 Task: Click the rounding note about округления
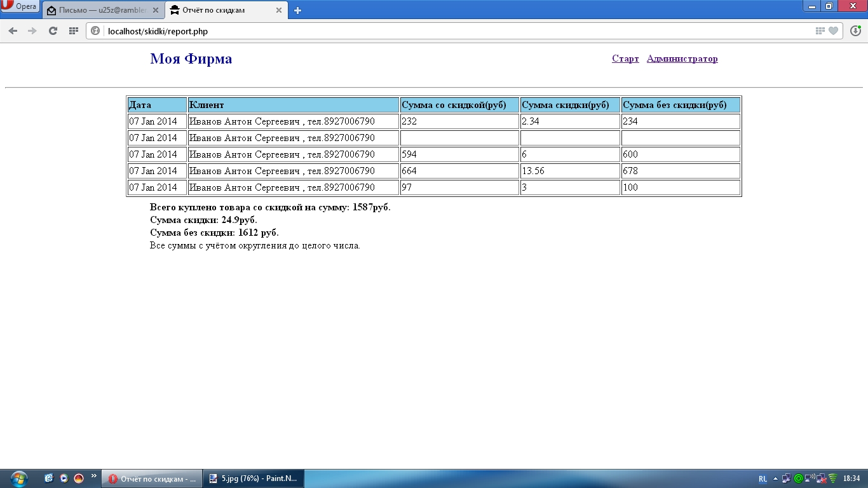pyautogui.click(x=255, y=245)
